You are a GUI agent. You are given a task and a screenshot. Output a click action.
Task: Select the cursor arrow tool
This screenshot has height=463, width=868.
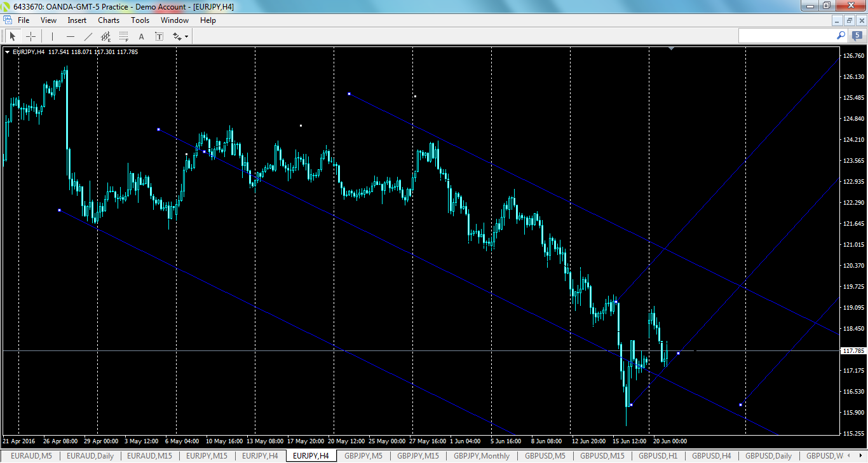coord(12,36)
